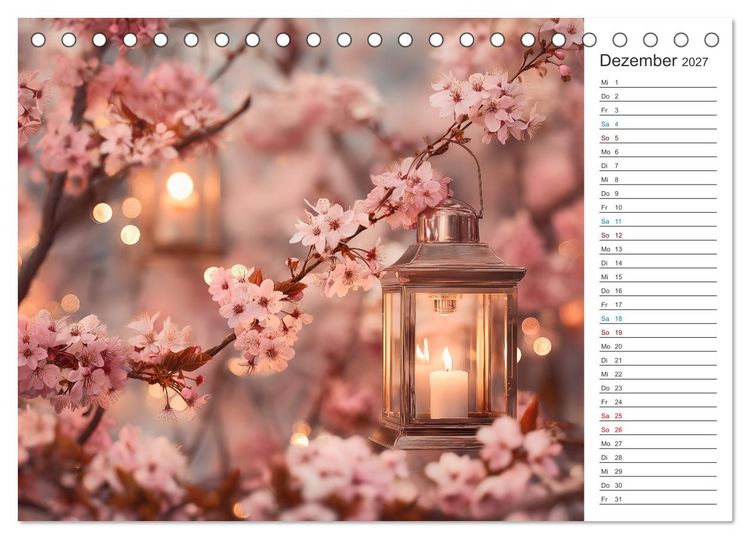Select the Sa 11 date row
750x539 pixels.
click(658, 221)
